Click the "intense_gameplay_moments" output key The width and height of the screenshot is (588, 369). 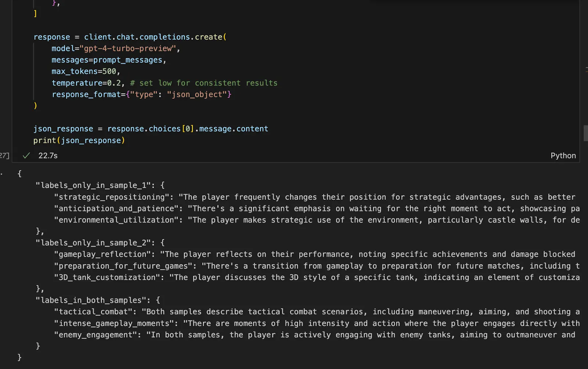point(114,323)
